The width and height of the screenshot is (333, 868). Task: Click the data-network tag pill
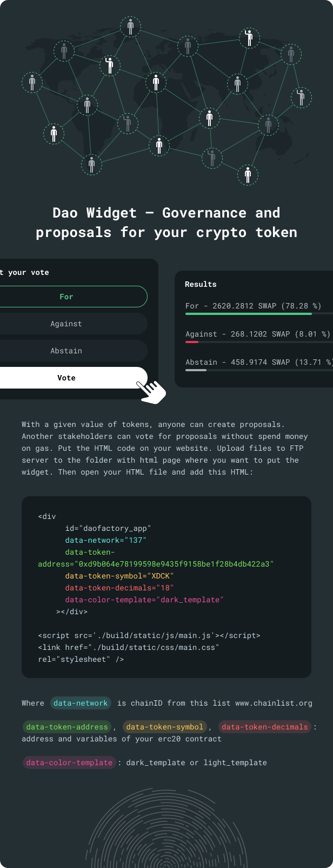tap(81, 702)
